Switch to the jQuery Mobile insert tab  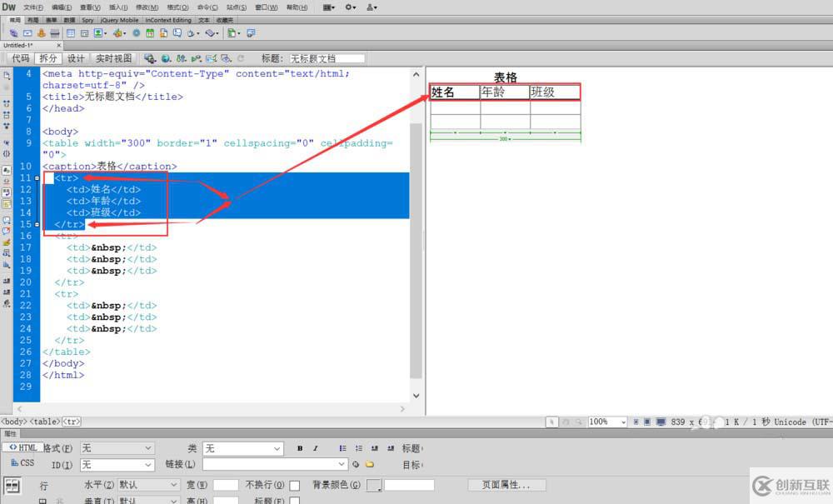[119, 20]
